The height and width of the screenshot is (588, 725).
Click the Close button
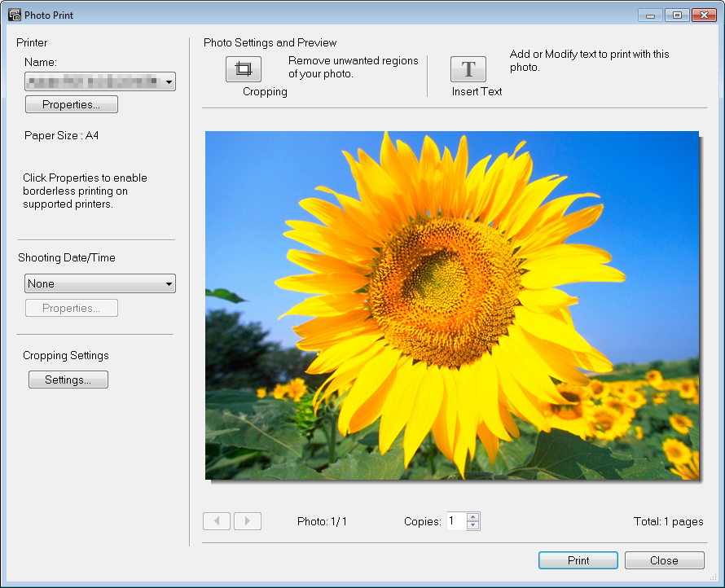[x=664, y=560]
